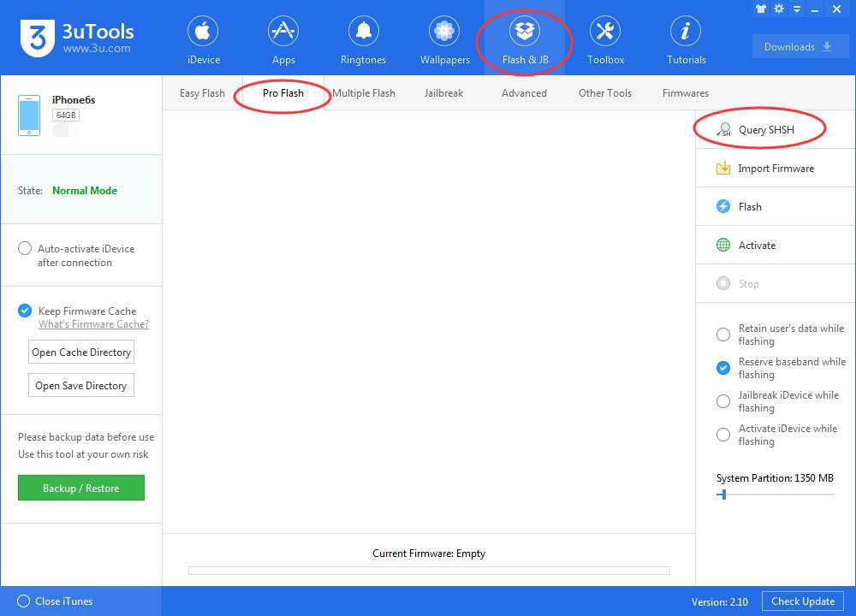Image resolution: width=856 pixels, height=616 pixels.
Task: Switch to the Advanced tab
Action: 524,93
